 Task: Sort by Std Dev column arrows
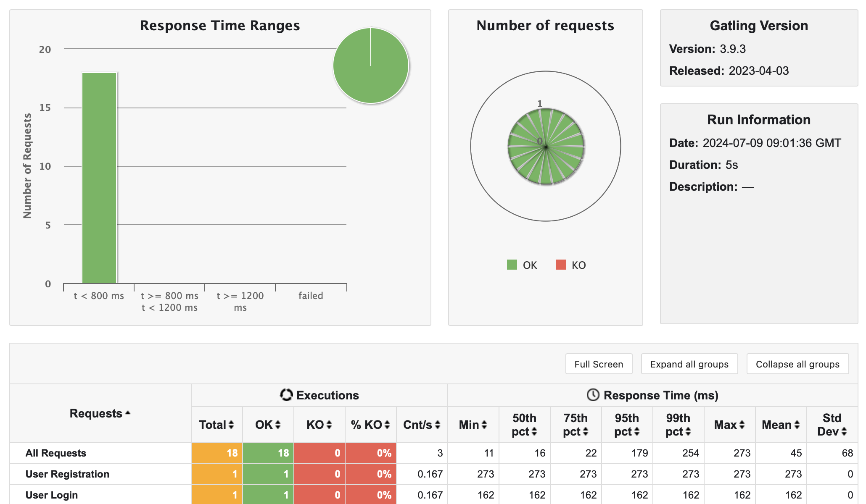844,432
